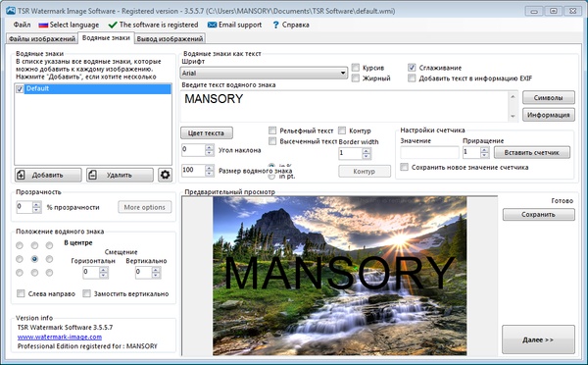This screenshot has height=365, width=588.
Task: Click the Далее >> button
Action: [x=538, y=339]
